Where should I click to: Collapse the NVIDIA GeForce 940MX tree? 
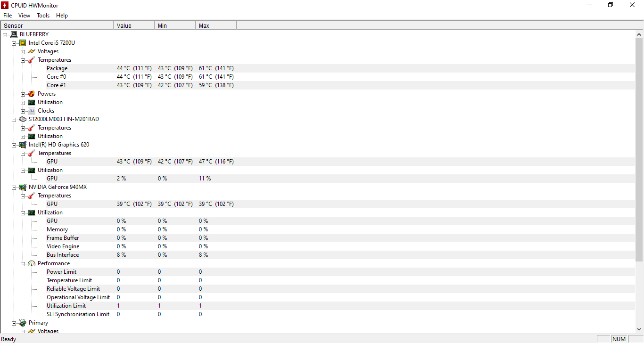(14, 187)
